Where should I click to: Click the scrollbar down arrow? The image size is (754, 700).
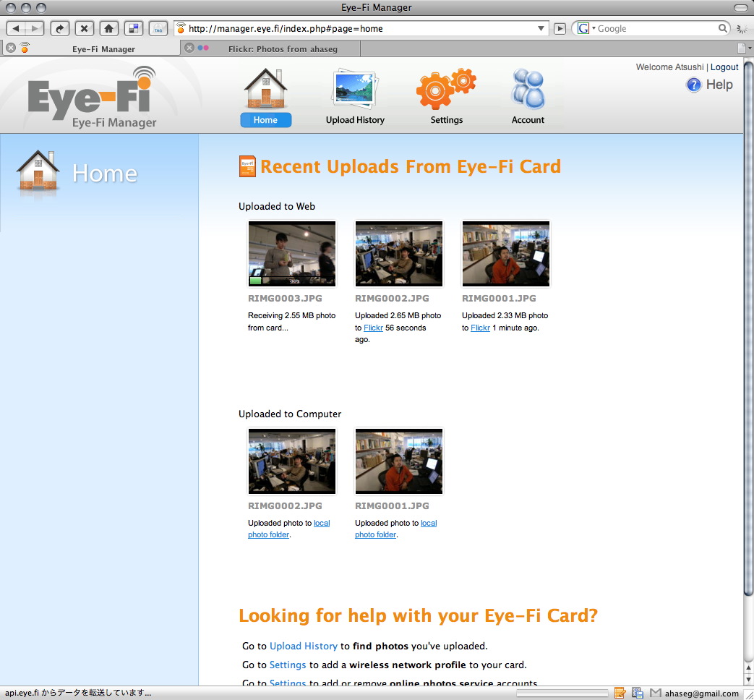[749, 680]
